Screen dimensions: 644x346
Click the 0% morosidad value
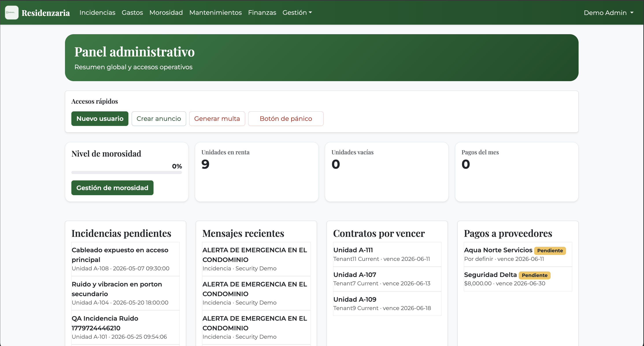(177, 166)
